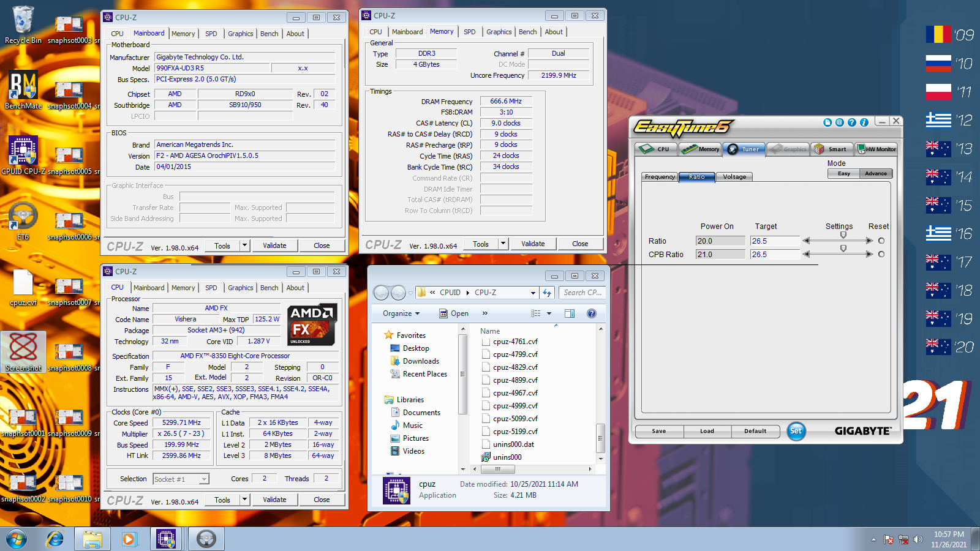The height and width of the screenshot is (551, 980).
Task: Open Tools dropdown arrow in Mainboard CPU-Z window
Action: click(x=244, y=246)
